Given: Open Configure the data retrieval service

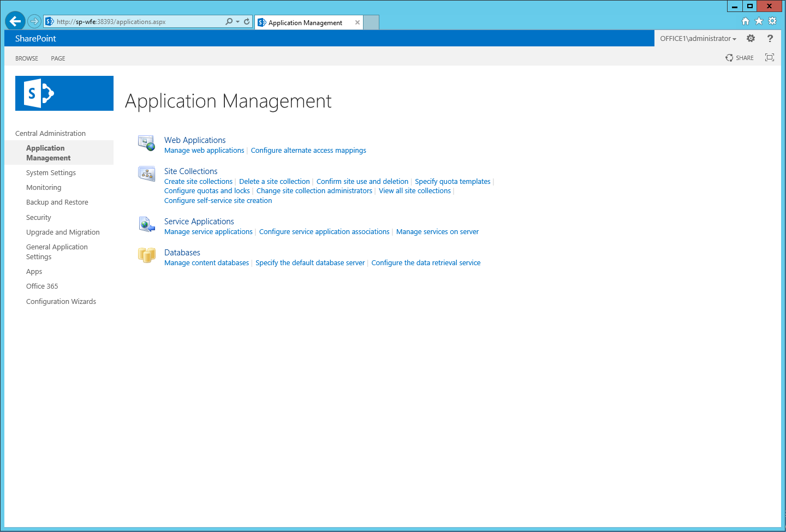Looking at the screenshot, I should point(426,263).
